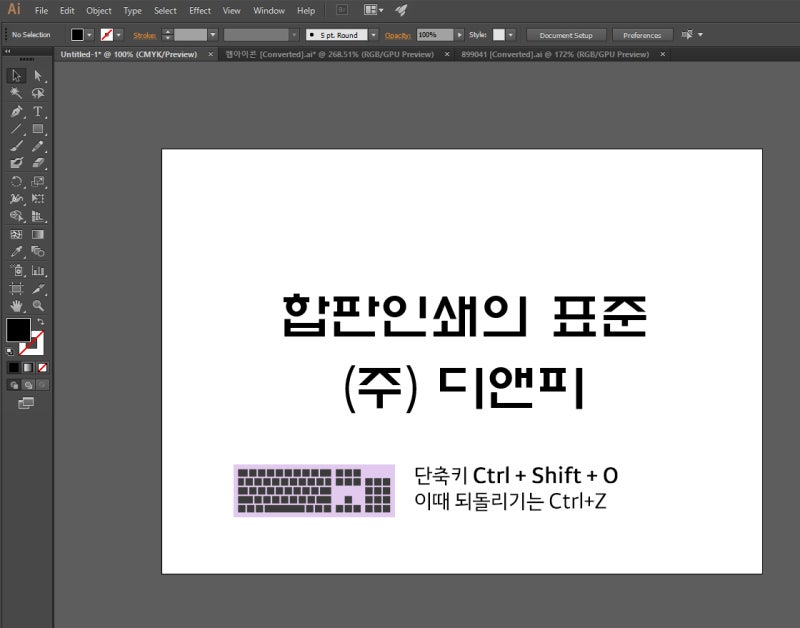
Task: Pick the Slice tool
Action: click(38, 288)
